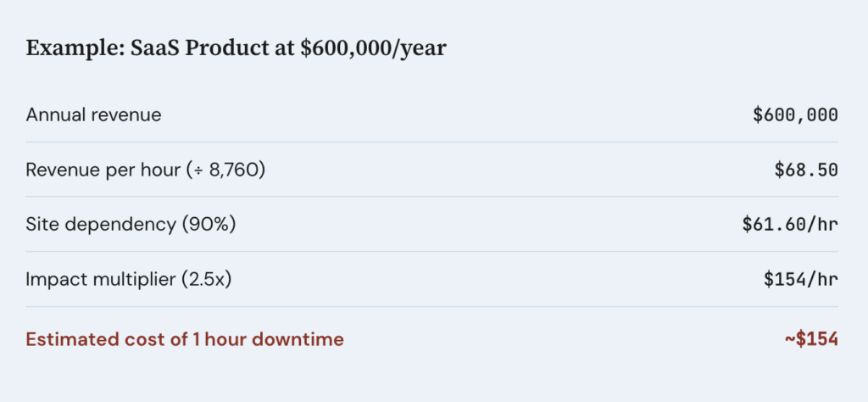
Task: Click the word "SaaS" in the heading
Action: (x=154, y=48)
